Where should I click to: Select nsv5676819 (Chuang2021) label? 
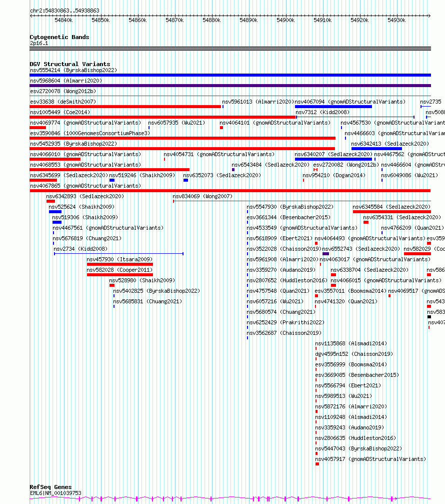pyautogui.click(x=87, y=239)
